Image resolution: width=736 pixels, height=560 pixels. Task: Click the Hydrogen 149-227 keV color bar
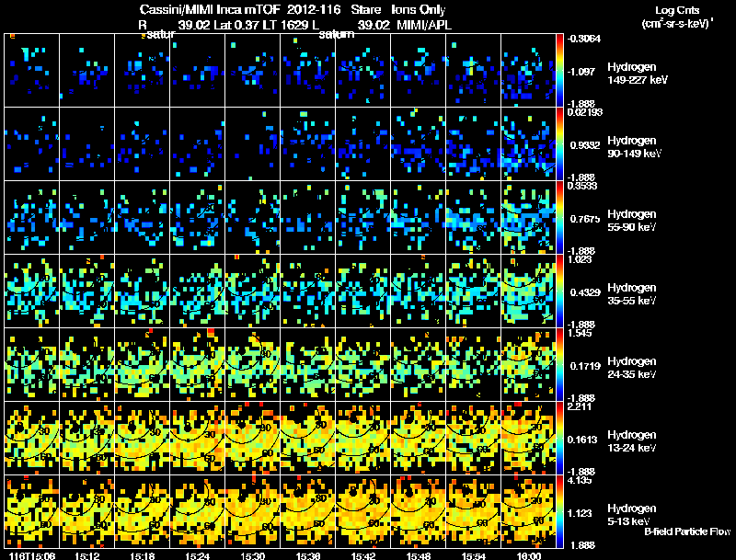(x=559, y=71)
